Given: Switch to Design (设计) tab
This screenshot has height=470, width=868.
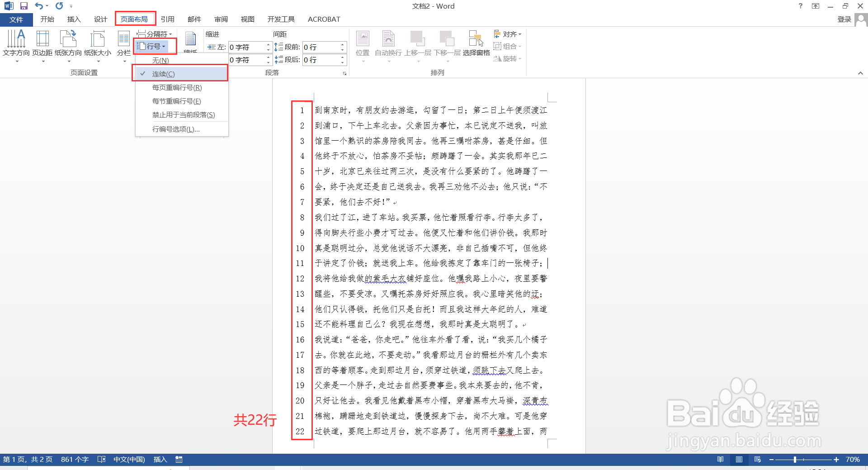Looking at the screenshot, I should [100, 19].
